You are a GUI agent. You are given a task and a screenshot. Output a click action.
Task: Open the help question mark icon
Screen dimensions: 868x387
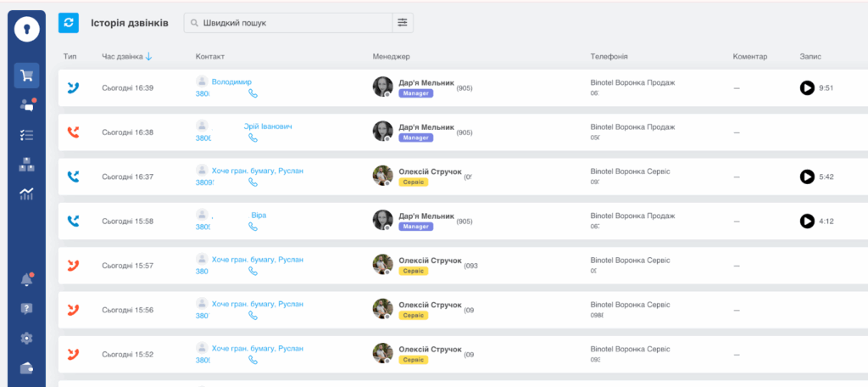click(26, 309)
